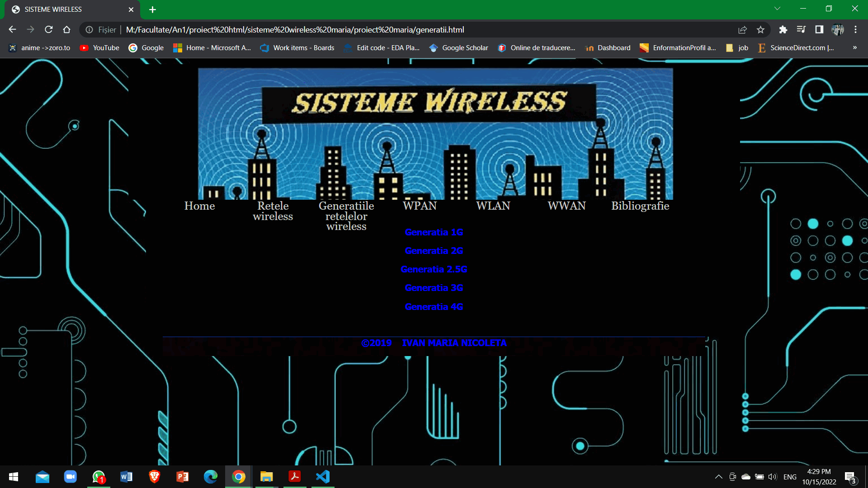
Task: Open the ScienceDirect.com bookmark
Action: coord(796,47)
